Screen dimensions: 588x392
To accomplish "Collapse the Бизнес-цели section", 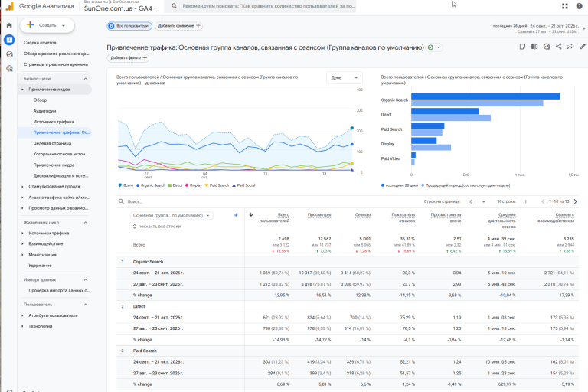I will [86, 79].
